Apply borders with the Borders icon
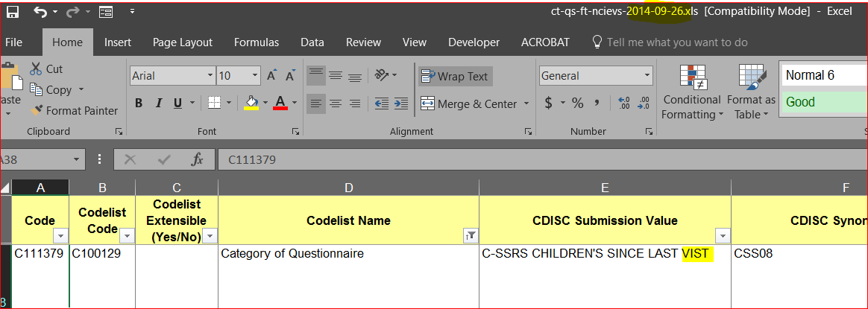 [x=214, y=103]
